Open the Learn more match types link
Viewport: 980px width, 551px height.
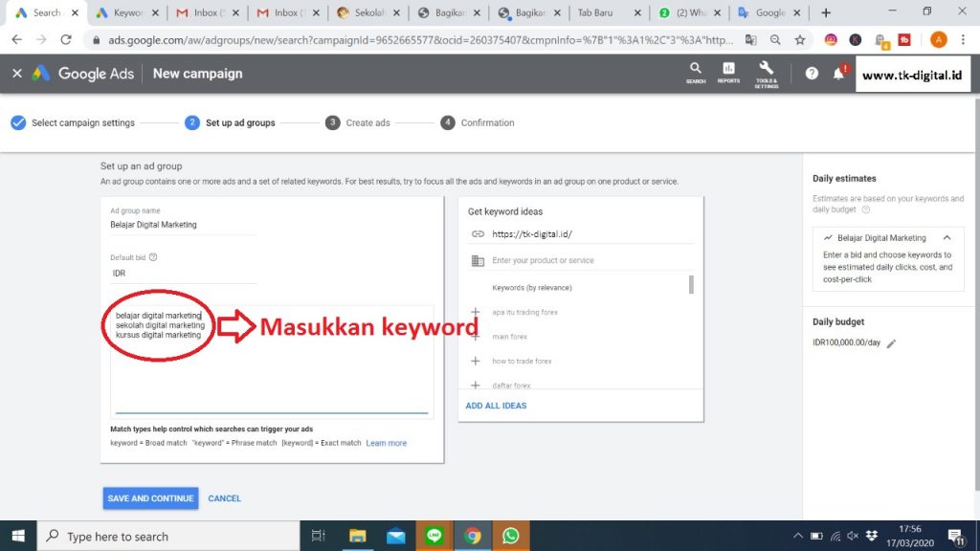coord(386,443)
